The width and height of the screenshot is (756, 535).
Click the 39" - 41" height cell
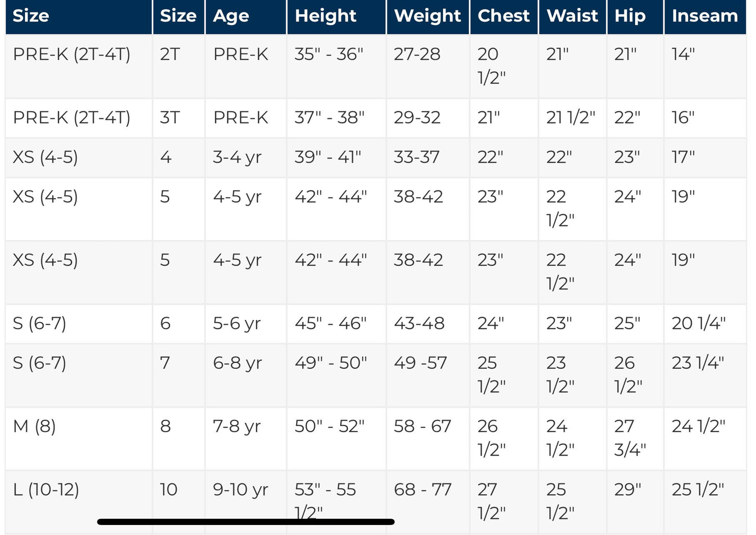pos(328,157)
